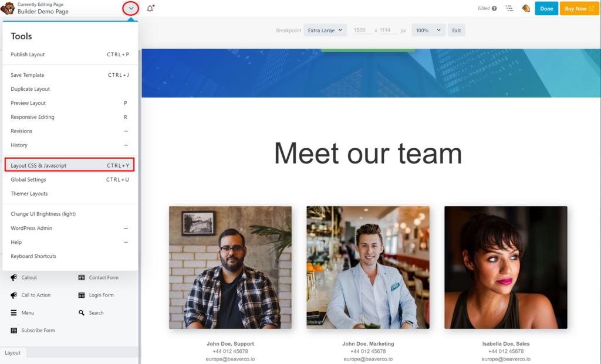The width and height of the screenshot is (601, 364).
Task: Click the Subscribe Form module icon
Action: click(14, 331)
